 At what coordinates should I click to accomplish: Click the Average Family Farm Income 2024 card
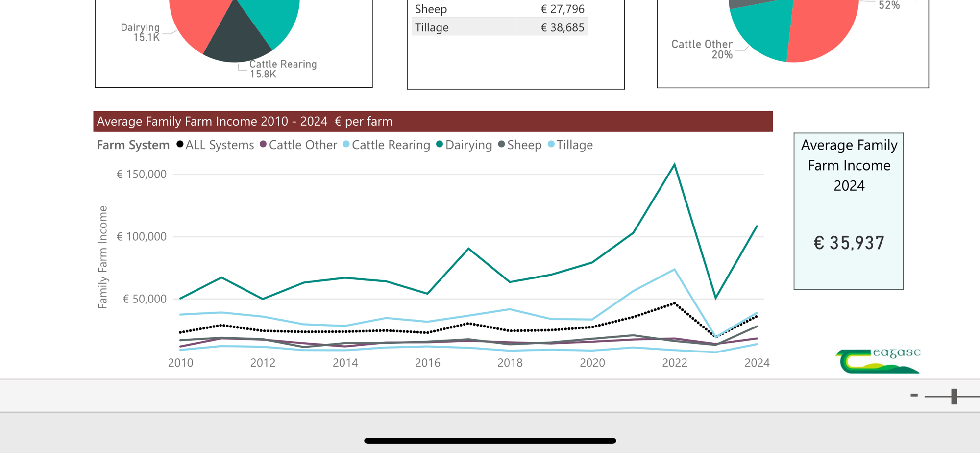coord(849,211)
